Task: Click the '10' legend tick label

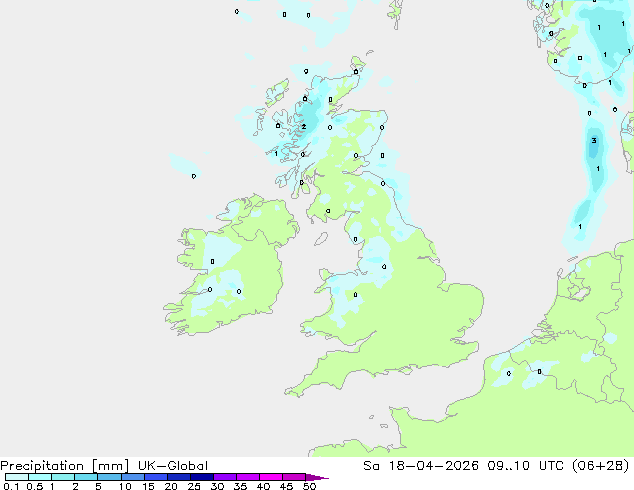Action: coord(125,486)
